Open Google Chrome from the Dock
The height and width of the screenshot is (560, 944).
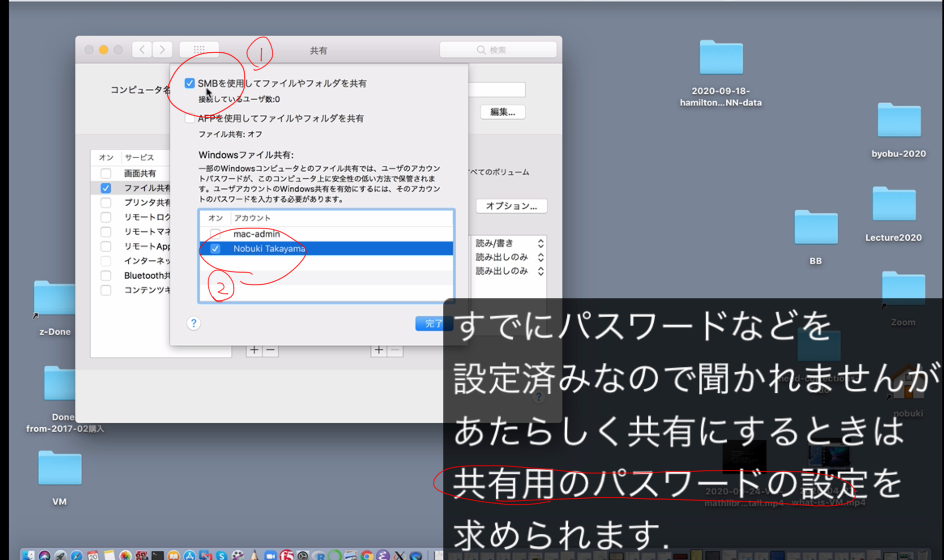(367, 555)
